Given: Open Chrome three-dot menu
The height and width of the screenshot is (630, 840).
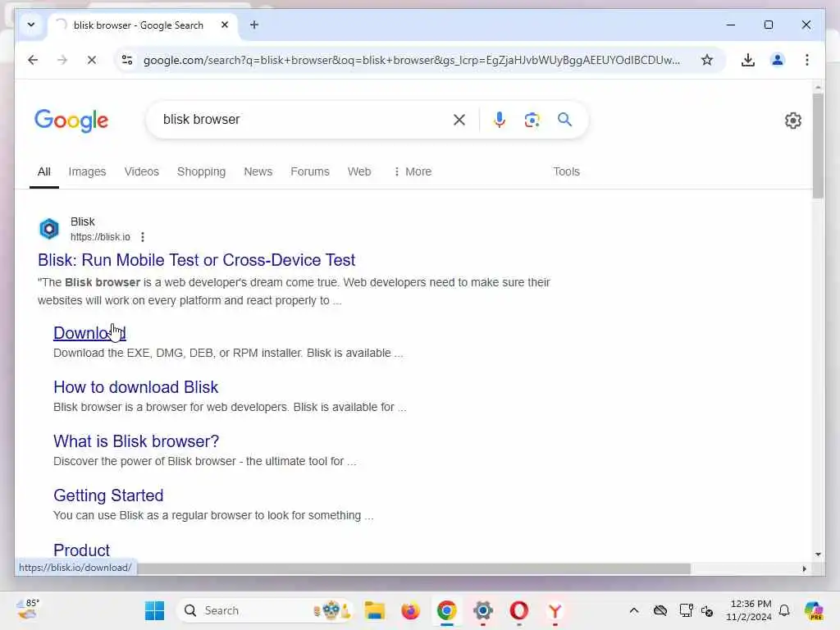Looking at the screenshot, I should (x=807, y=60).
